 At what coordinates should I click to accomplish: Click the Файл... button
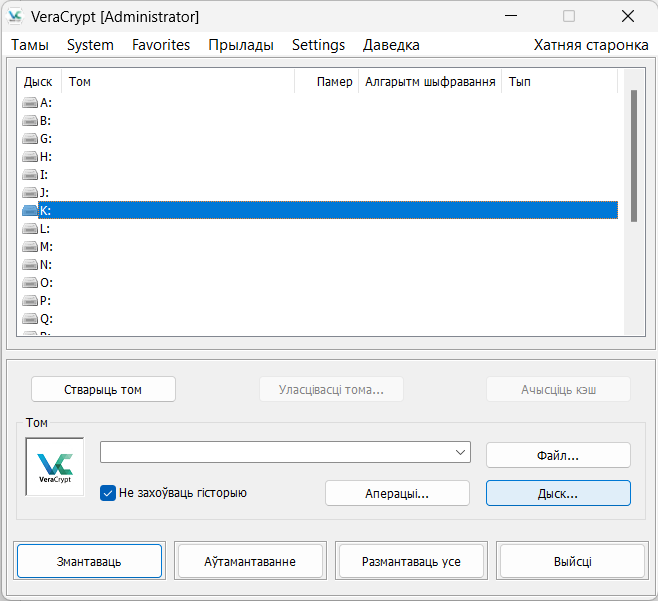tap(558, 455)
